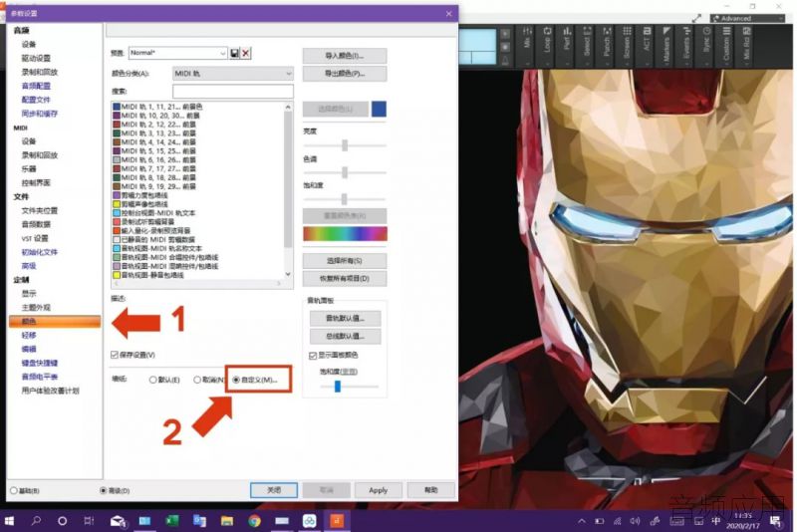Toggle full screen with the diagonal arrows icon
This screenshot has width=797, height=532.
[696, 18]
